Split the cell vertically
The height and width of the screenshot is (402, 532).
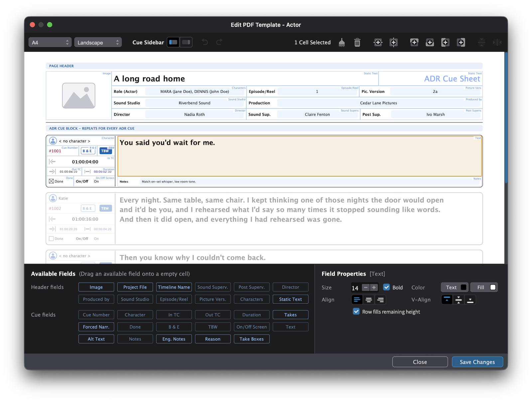(394, 43)
